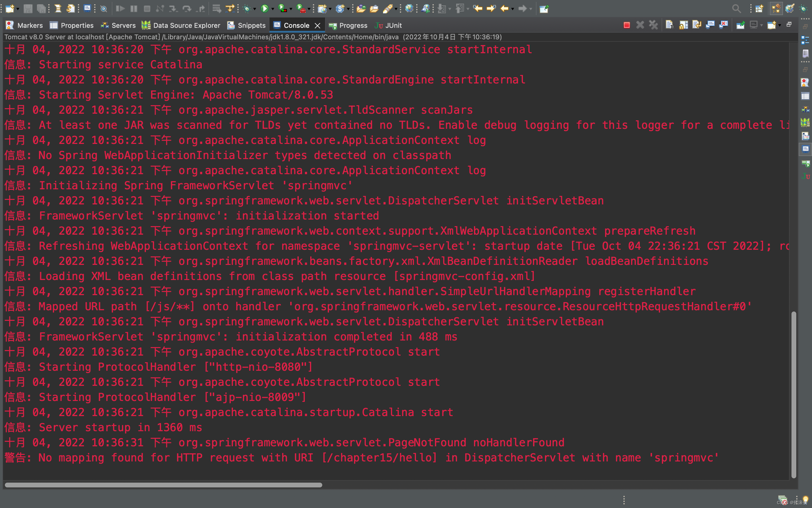Click the Step Return icon
812x508 pixels.
[201, 8]
